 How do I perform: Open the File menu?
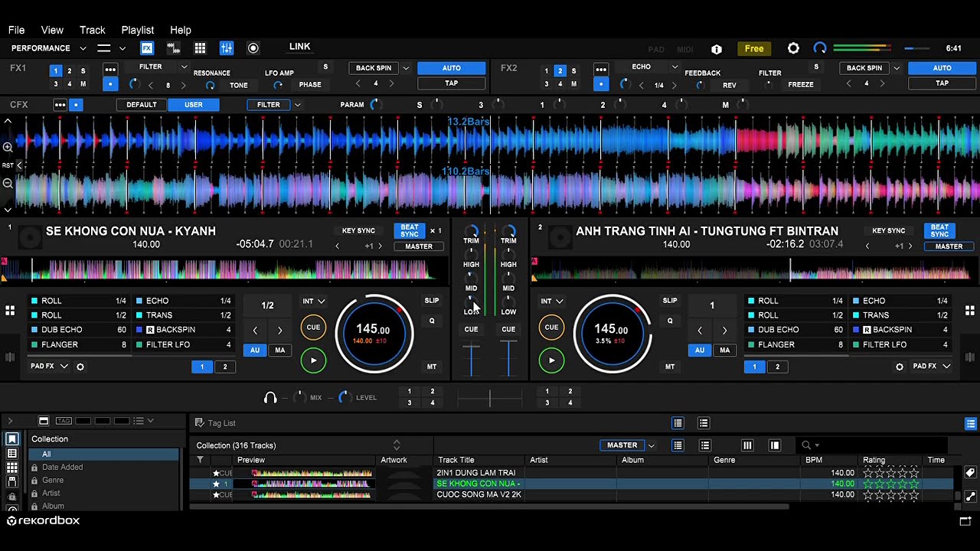[x=16, y=30]
